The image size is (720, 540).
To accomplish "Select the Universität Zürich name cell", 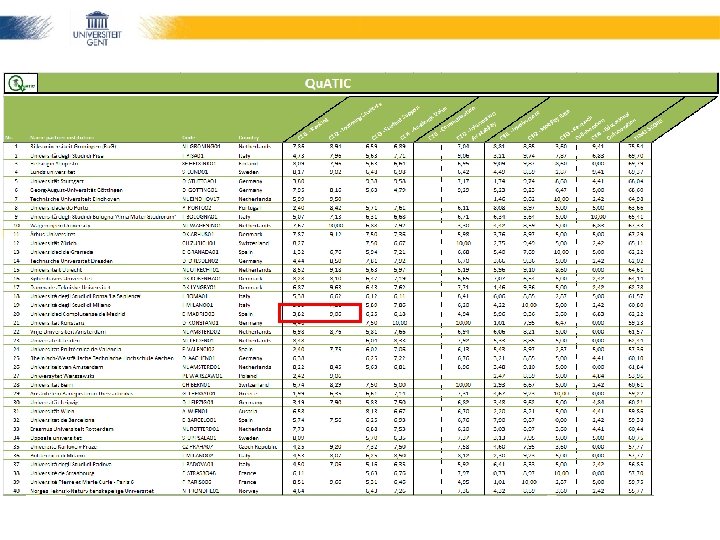I will click(53, 243).
